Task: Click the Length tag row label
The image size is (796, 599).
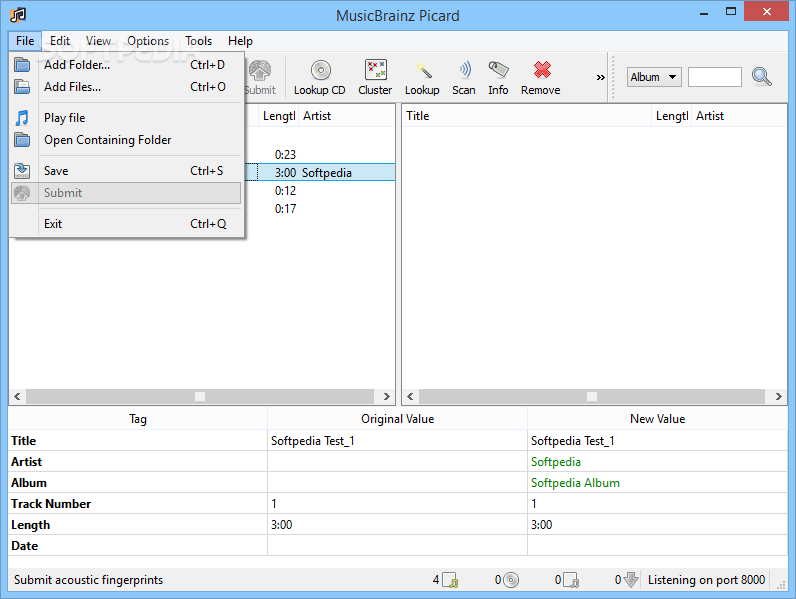Action: click(x=30, y=525)
